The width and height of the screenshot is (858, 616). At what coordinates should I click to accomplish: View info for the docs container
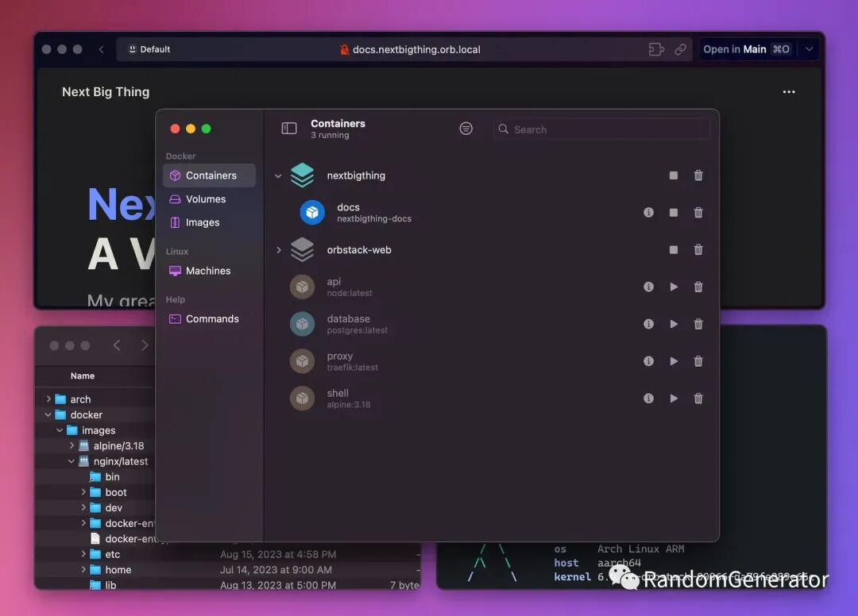[647, 212]
